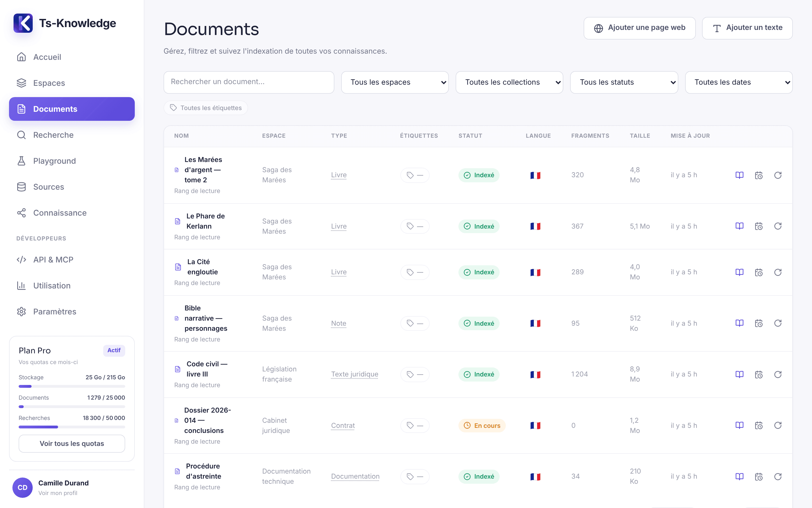Refresh the La Cité engloutie document
The height and width of the screenshot is (508, 812).
[778, 272]
